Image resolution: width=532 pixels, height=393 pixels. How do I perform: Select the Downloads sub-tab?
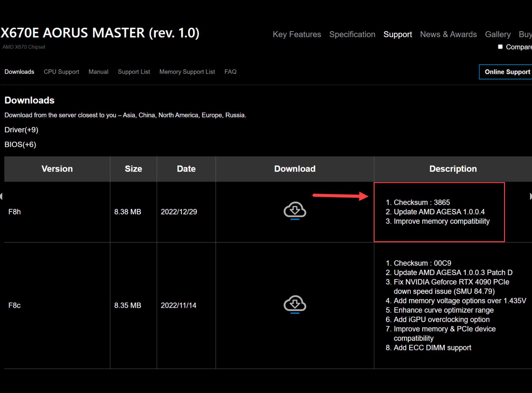coord(19,72)
